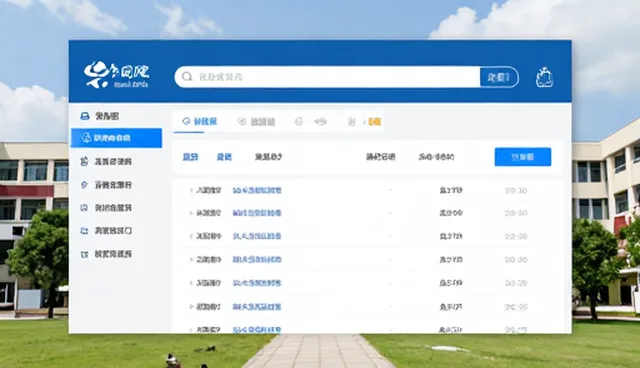Image resolution: width=640 pixels, height=368 pixels.
Task: Open the blue link in second list row
Action: click(257, 213)
